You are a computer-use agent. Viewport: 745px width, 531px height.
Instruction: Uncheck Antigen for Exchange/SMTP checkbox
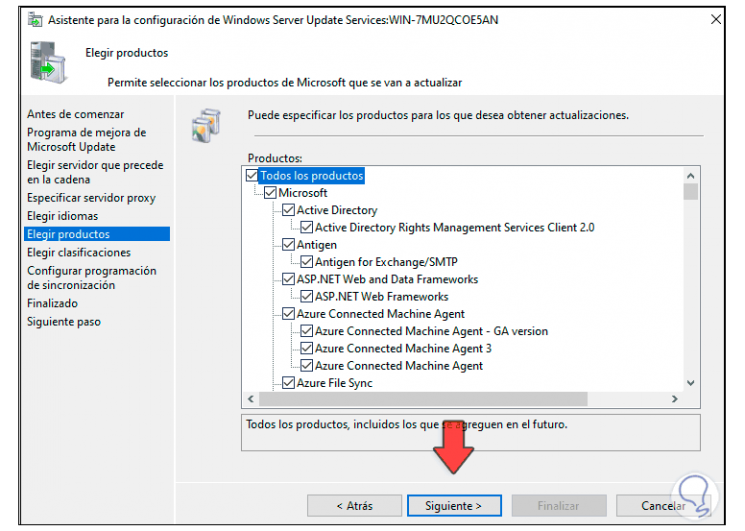[307, 262]
